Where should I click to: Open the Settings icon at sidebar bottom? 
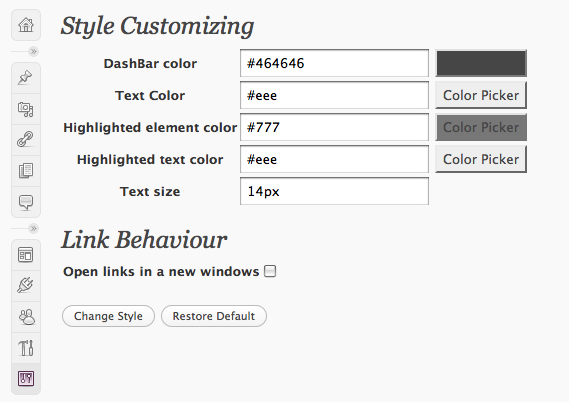click(26, 378)
